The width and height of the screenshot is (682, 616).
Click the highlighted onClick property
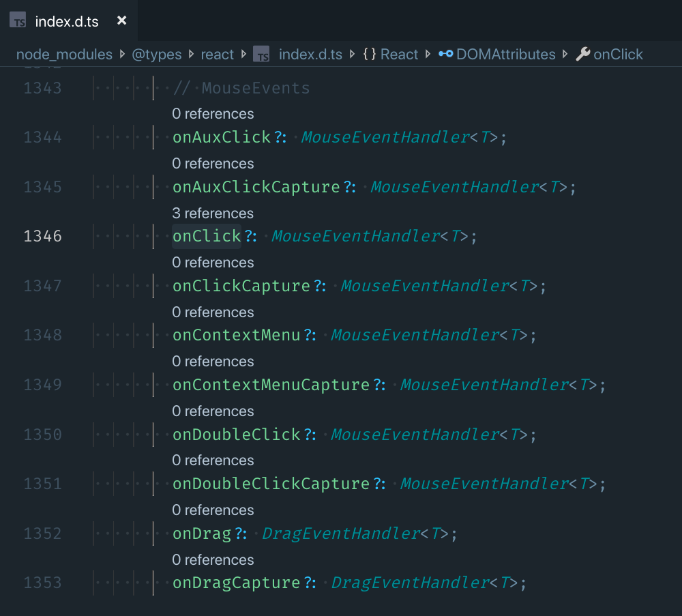click(207, 236)
